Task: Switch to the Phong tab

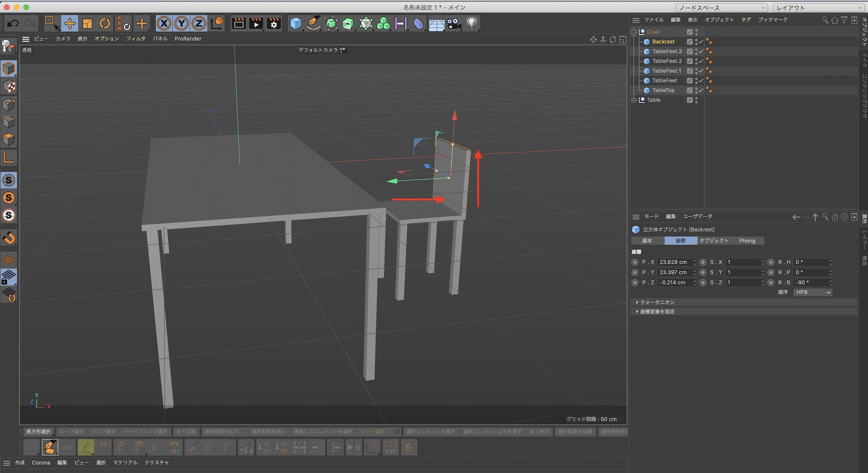Action: pos(747,241)
